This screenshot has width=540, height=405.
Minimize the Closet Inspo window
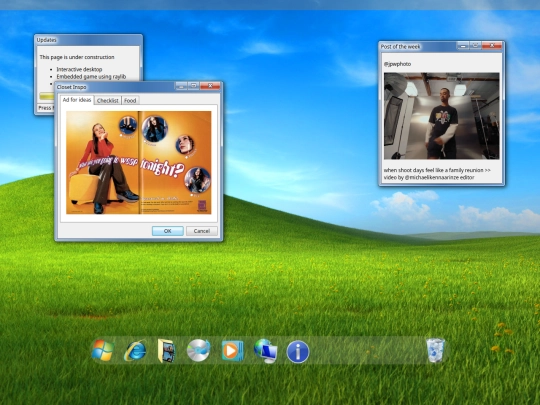click(181, 85)
